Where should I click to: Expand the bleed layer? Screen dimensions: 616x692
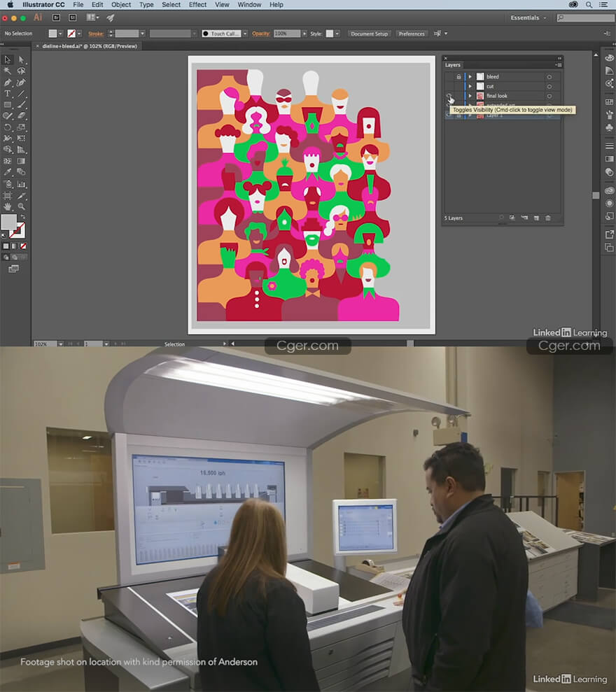coord(470,77)
